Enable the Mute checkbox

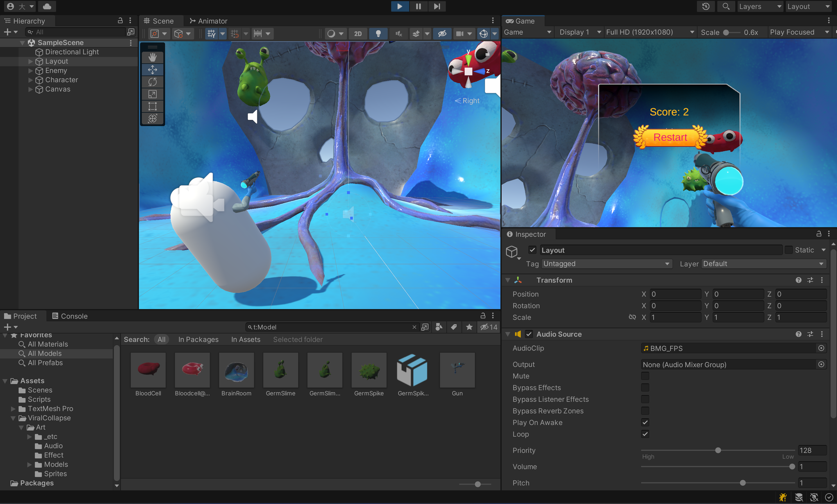(x=645, y=376)
